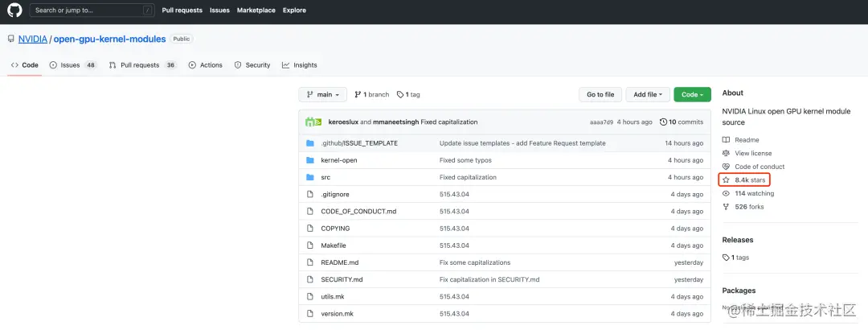Open commit 'Fix capitalization in SECURITY.md'

(489, 279)
